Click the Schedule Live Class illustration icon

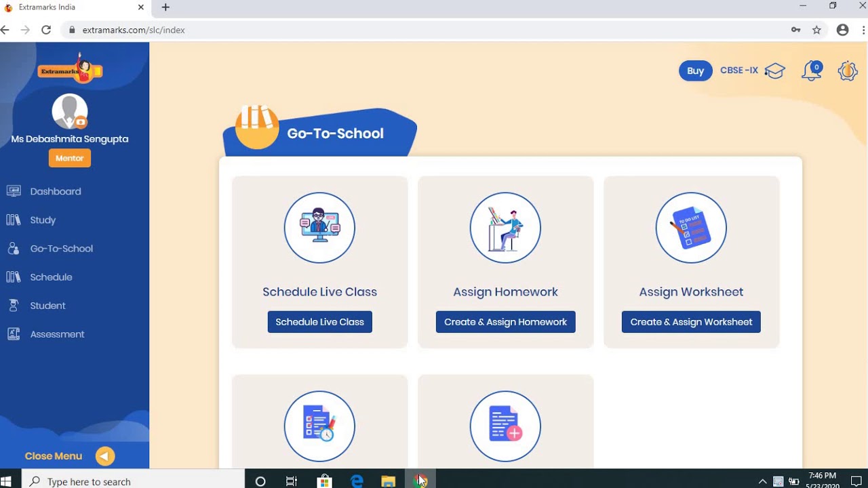[x=319, y=228]
